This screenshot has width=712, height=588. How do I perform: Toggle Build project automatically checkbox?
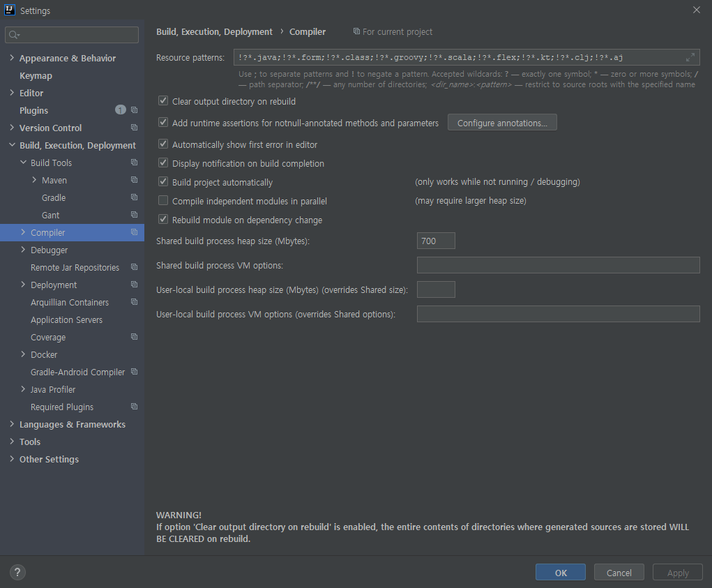click(163, 181)
